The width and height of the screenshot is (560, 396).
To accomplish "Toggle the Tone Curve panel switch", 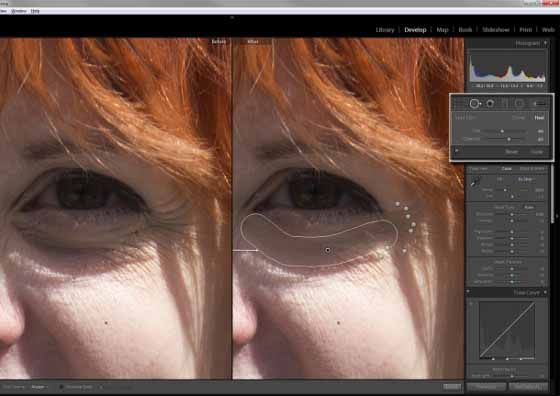I will tap(468, 292).
